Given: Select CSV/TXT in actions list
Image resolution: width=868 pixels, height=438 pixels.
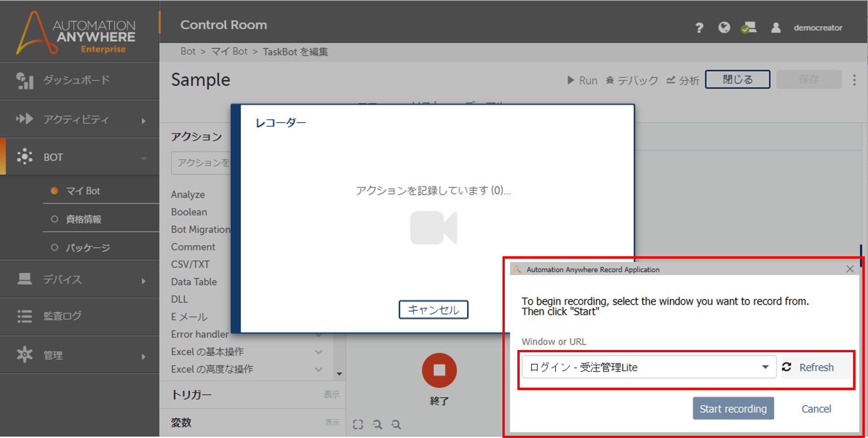Looking at the screenshot, I should click(190, 264).
